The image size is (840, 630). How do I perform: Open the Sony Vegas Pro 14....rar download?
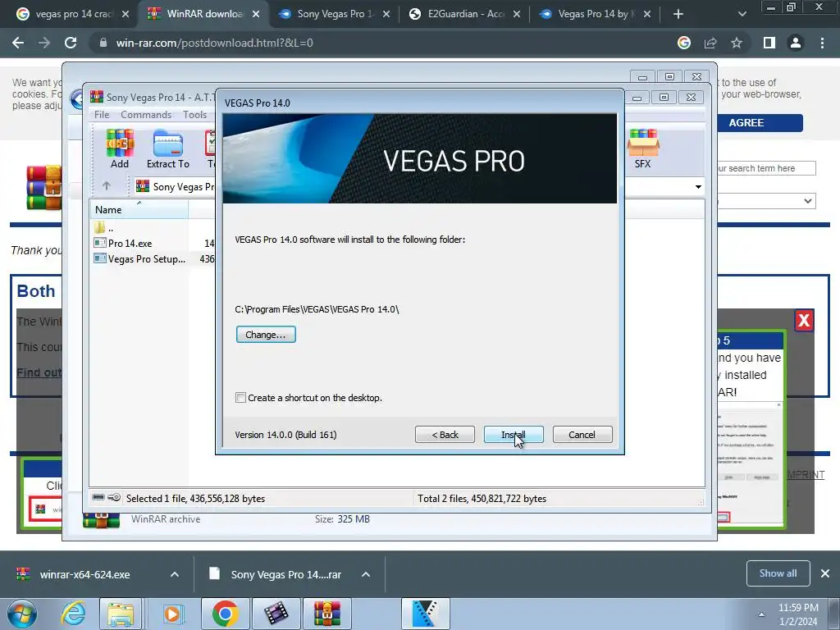(x=285, y=574)
